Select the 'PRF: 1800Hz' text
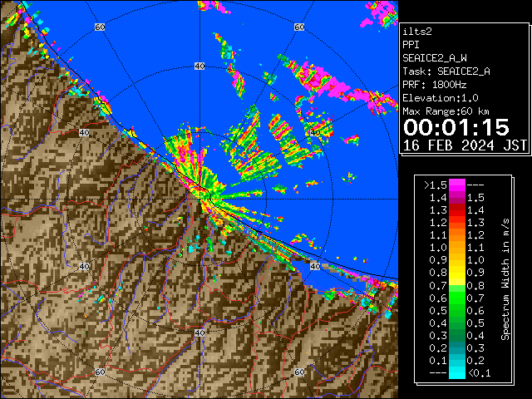Screen dimensions: 532x399 [x=434, y=85]
